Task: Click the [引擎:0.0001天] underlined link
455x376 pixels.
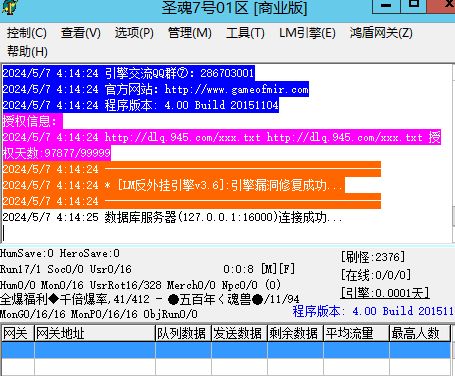Action: pos(385,293)
